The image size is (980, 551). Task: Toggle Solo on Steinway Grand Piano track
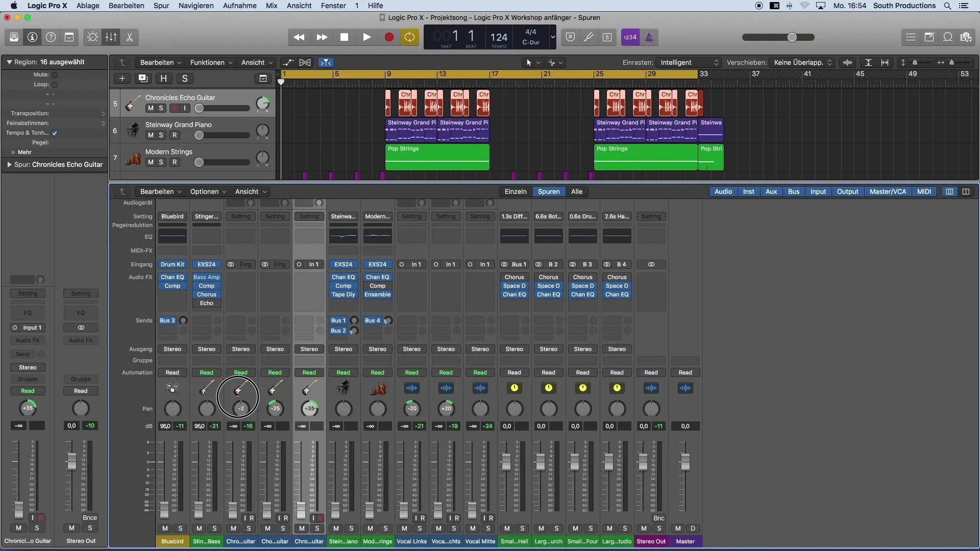(161, 135)
